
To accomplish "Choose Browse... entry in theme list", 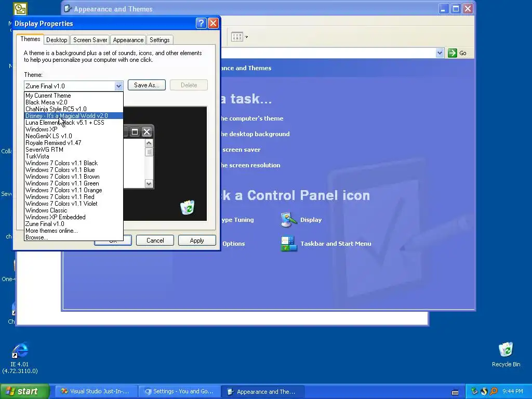I will (74, 237).
